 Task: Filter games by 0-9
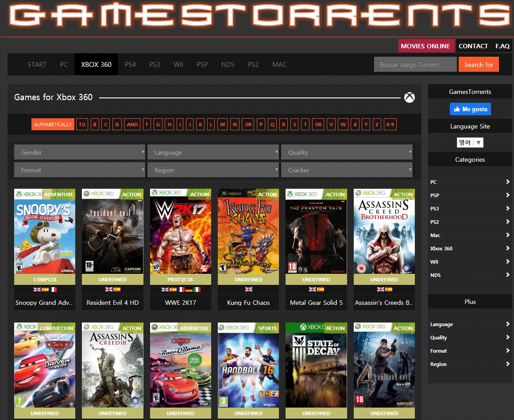(x=390, y=124)
